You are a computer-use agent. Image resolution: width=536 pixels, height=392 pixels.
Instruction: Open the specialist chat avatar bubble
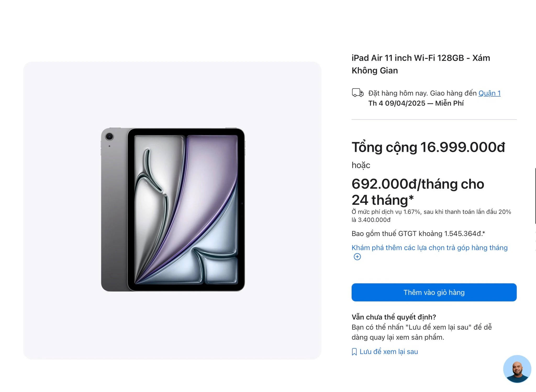pyautogui.click(x=517, y=369)
